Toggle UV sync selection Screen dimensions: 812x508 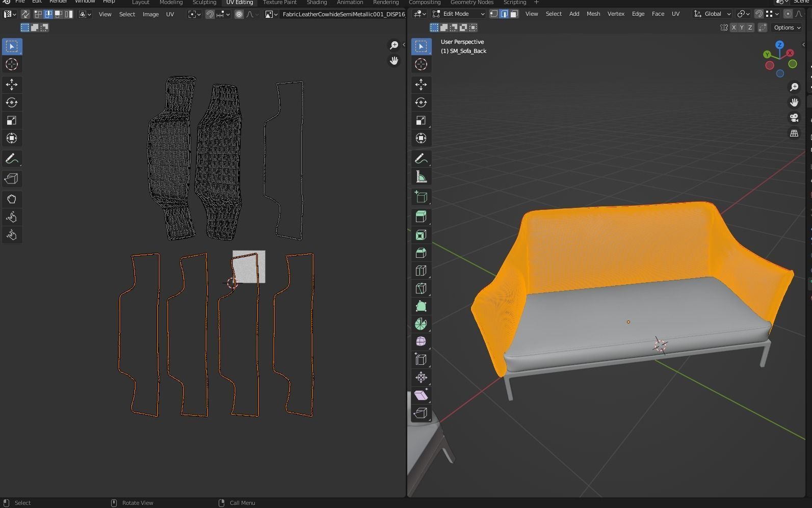click(x=25, y=14)
